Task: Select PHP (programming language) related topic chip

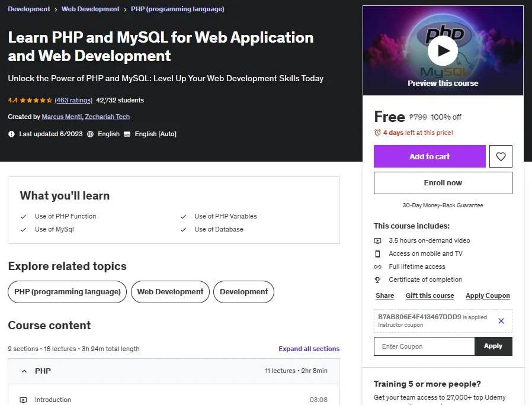Action: pyautogui.click(x=67, y=292)
